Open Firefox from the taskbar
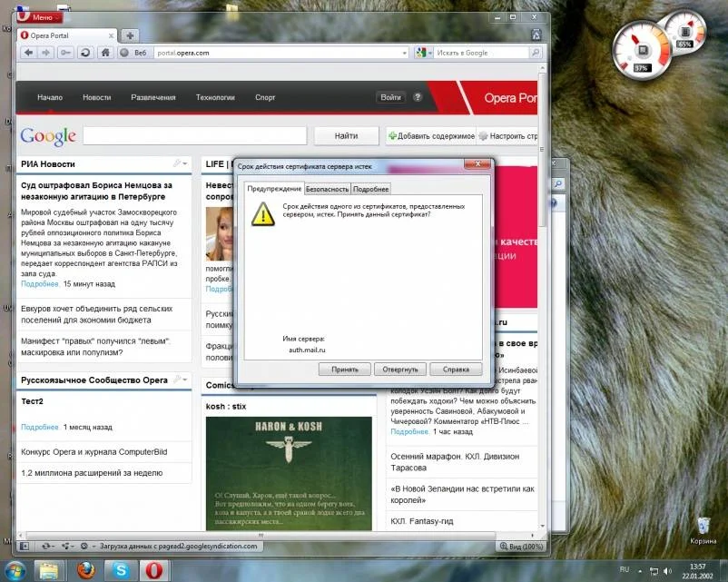 click(84, 569)
